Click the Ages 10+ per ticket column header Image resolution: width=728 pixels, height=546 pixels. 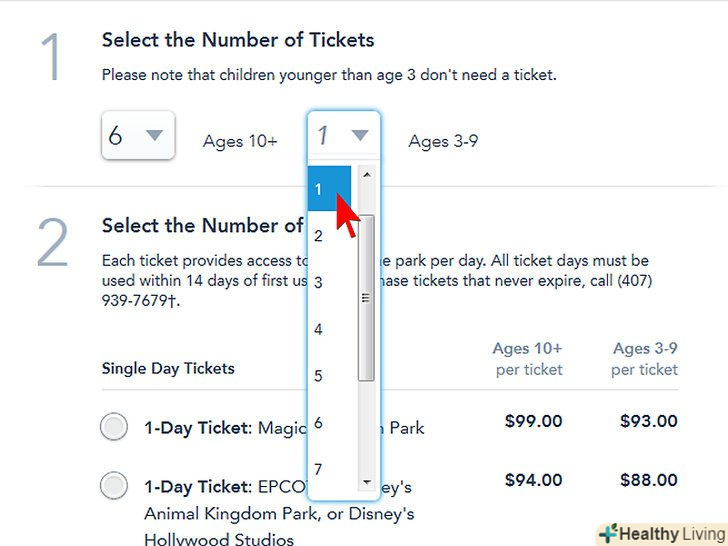(527, 359)
